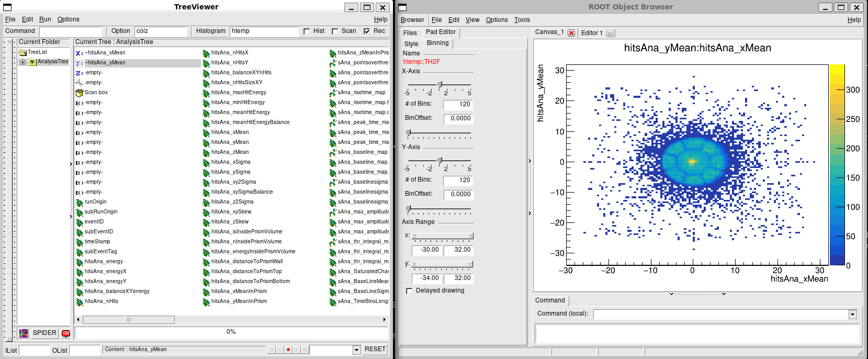Screen dimensions: 868x359
Task: Click the leaf icon beside hitsAna_maxHitEnergy
Action: [206, 93]
